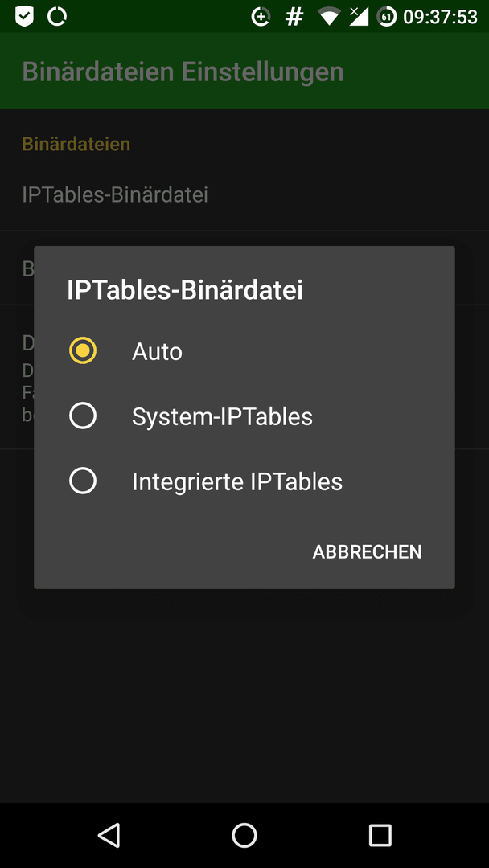Tap the hash root icon in status bar

294,17
